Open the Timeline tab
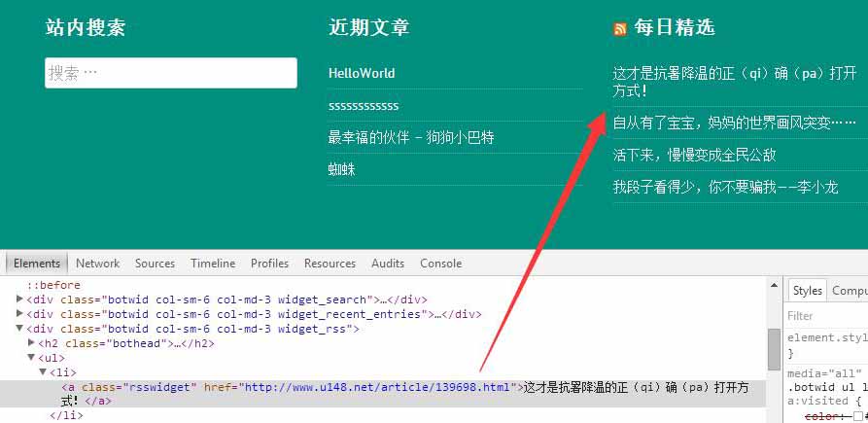 (x=213, y=263)
